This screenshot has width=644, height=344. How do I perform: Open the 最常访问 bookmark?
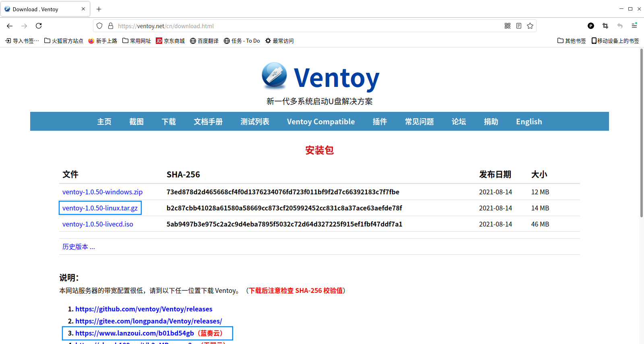click(279, 41)
